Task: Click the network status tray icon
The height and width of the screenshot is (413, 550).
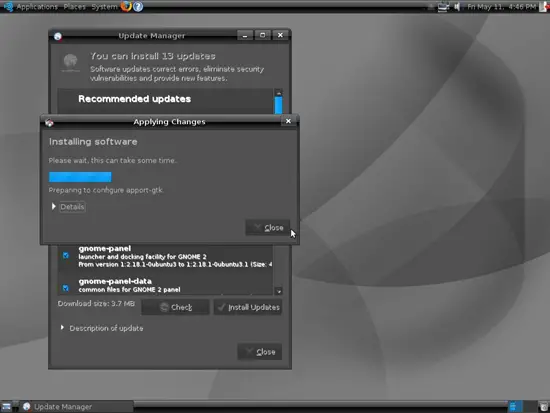Action: point(443,7)
